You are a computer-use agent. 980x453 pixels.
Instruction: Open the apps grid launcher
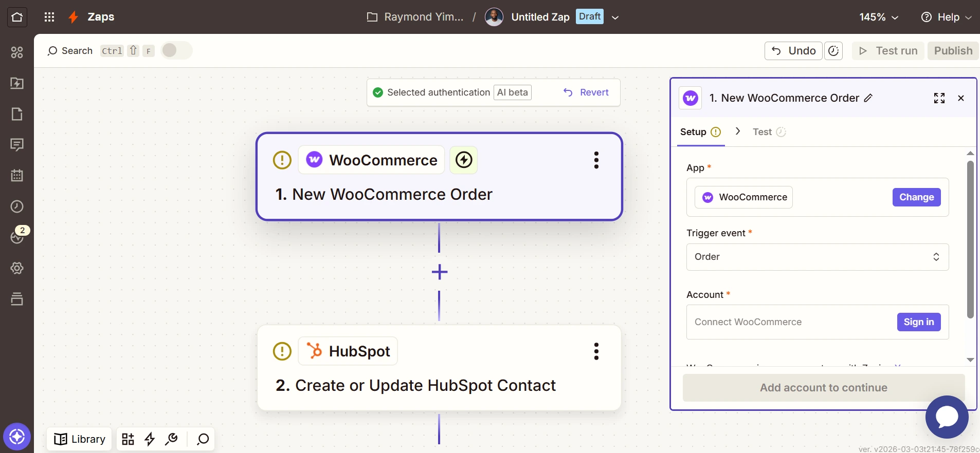49,17
